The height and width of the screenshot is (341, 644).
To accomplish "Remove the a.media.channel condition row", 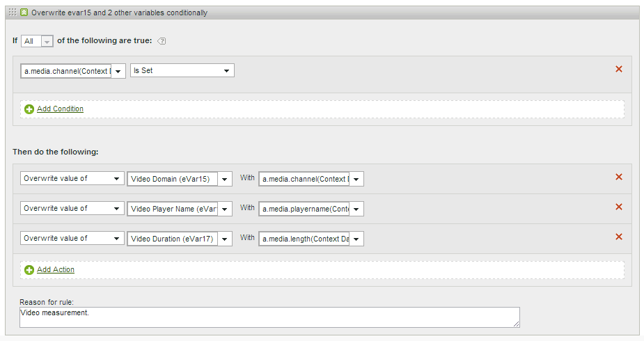I will click(x=618, y=69).
